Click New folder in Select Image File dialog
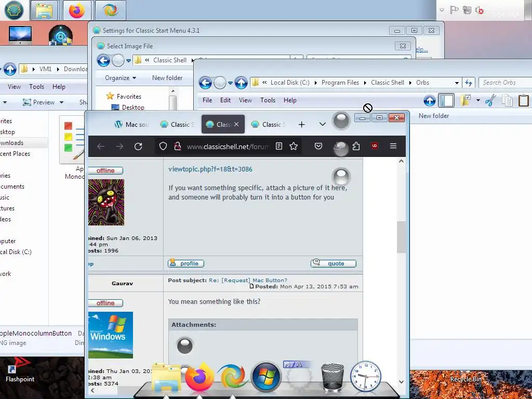The image size is (532, 399). pyautogui.click(x=167, y=78)
